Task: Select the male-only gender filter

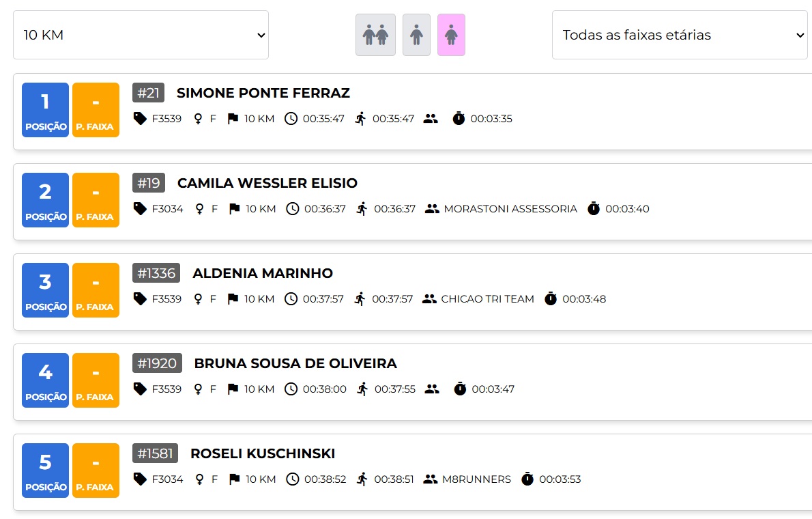Action: [x=416, y=35]
